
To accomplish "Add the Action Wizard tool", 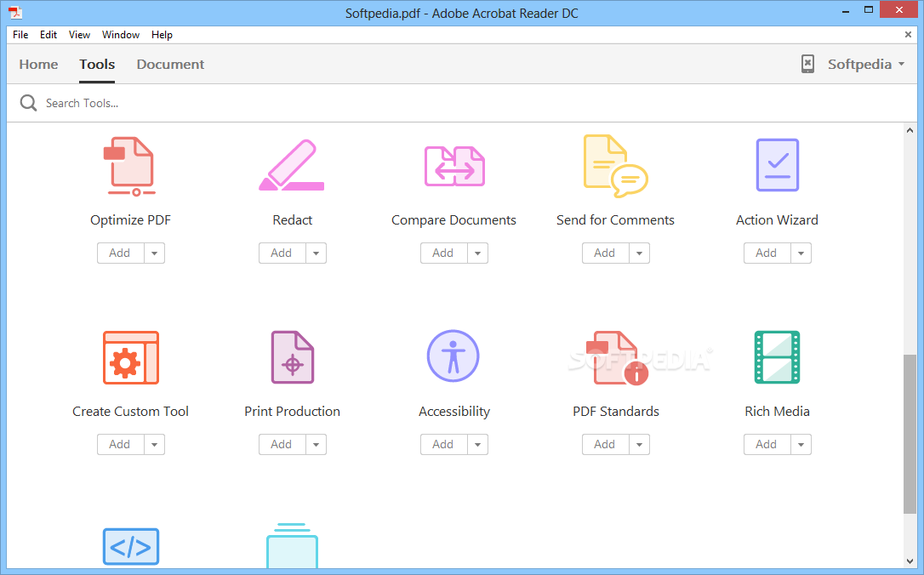I will [x=767, y=253].
